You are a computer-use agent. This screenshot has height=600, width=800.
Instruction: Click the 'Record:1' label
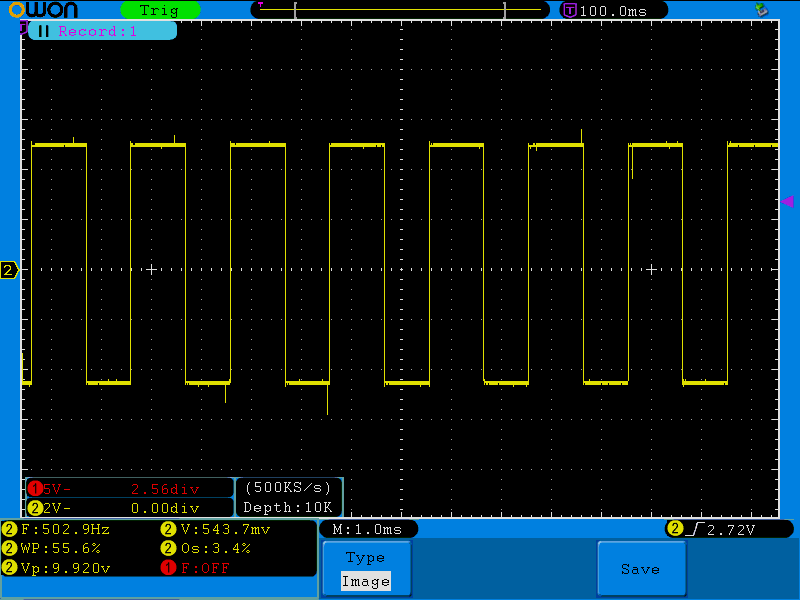(x=97, y=31)
